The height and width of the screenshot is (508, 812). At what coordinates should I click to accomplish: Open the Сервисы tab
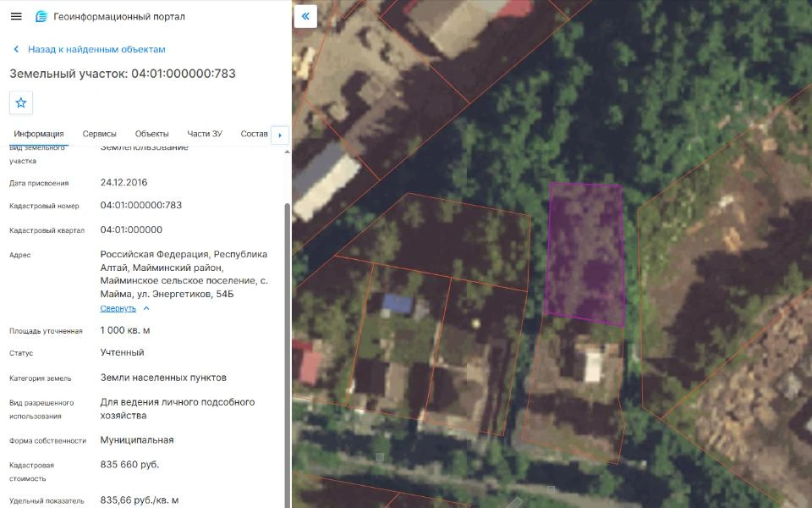click(100, 134)
